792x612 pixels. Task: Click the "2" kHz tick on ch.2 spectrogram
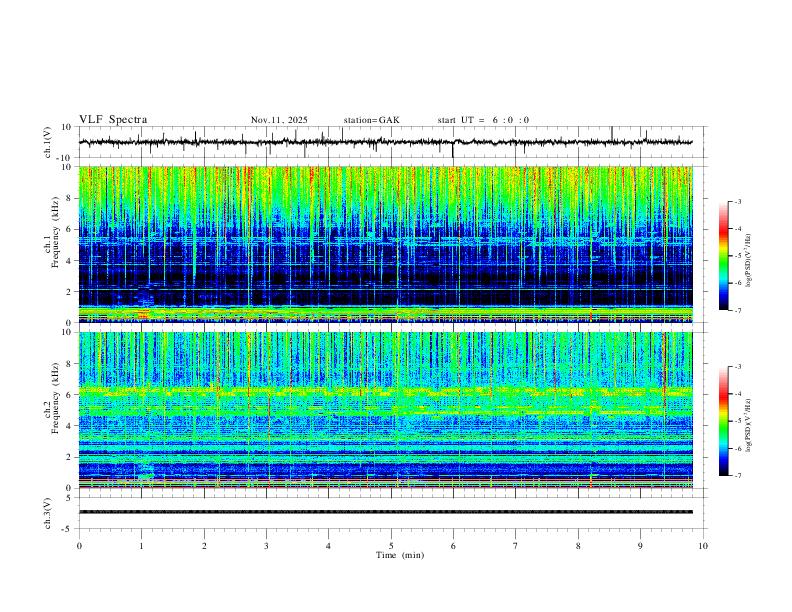click(70, 457)
